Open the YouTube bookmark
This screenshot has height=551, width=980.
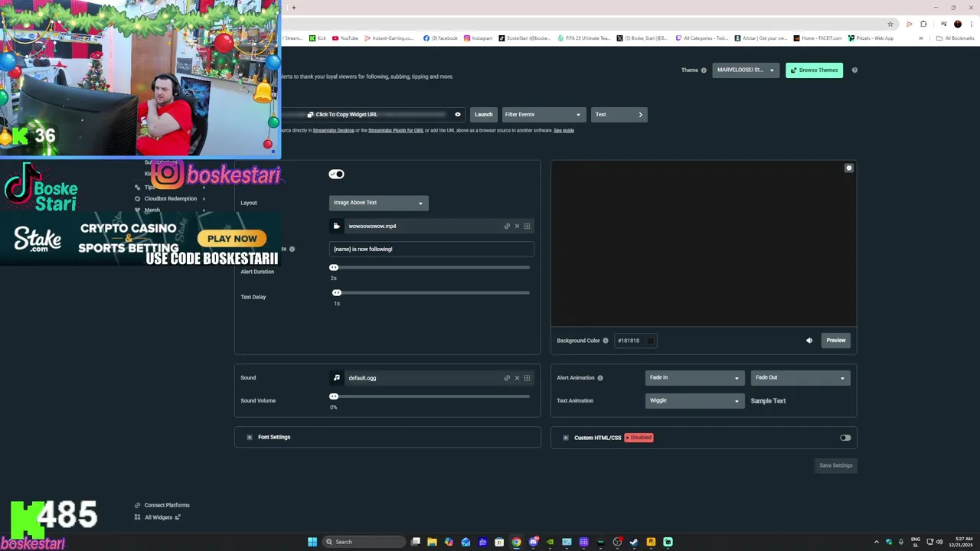(345, 38)
